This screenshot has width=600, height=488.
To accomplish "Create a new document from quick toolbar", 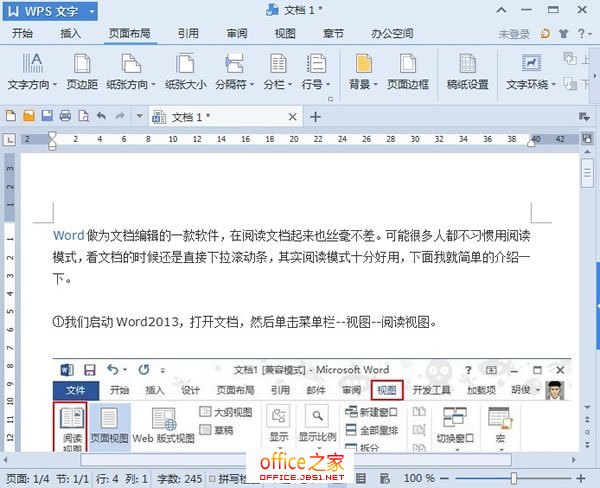I will click(x=11, y=116).
